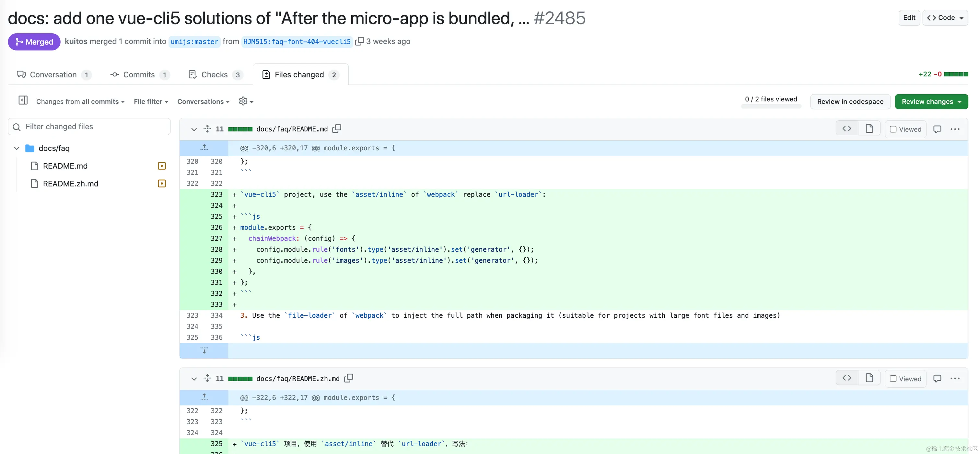Collapse the docs/faq/README.zh.md diff

(x=194, y=379)
